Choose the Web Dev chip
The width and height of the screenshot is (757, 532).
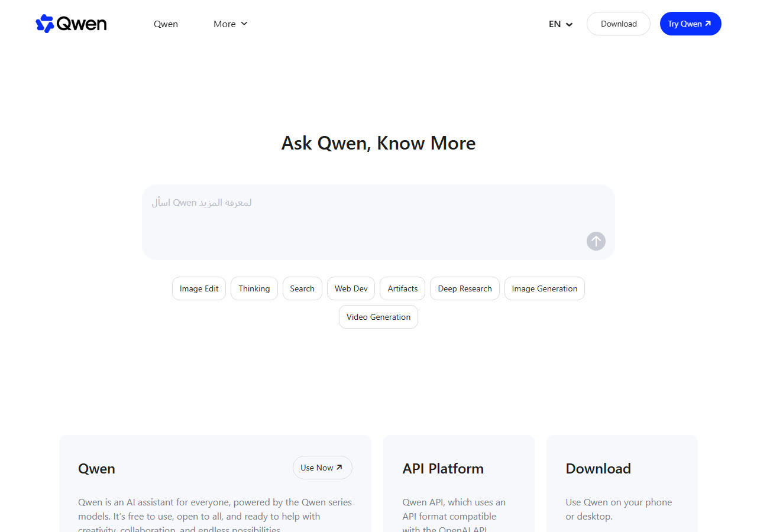point(351,288)
